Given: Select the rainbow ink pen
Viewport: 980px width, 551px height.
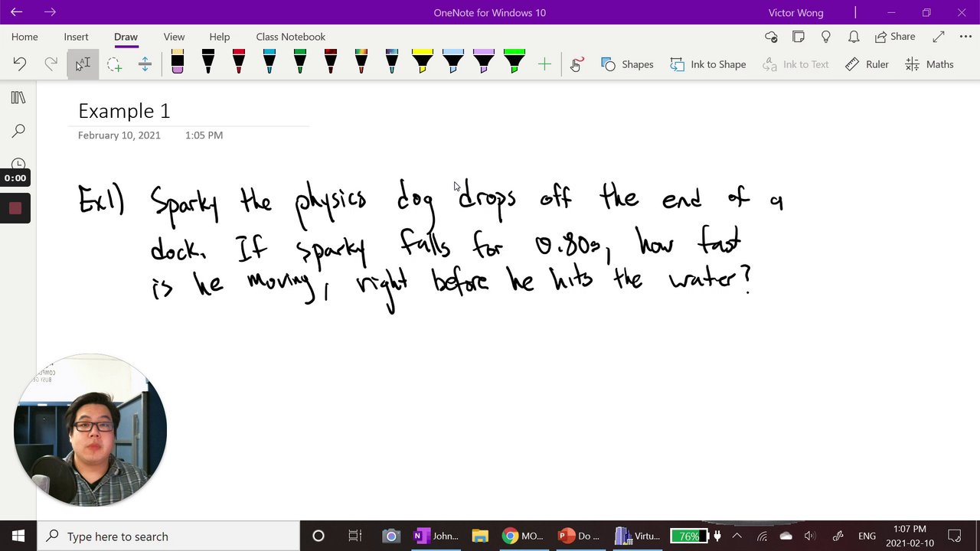Looking at the screenshot, I should pyautogui.click(x=361, y=62).
